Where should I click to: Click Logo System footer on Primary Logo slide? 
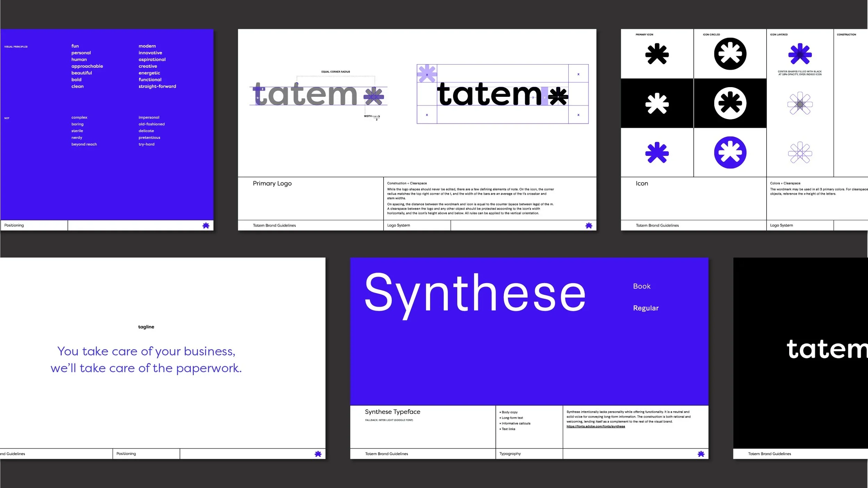coord(399,225)
